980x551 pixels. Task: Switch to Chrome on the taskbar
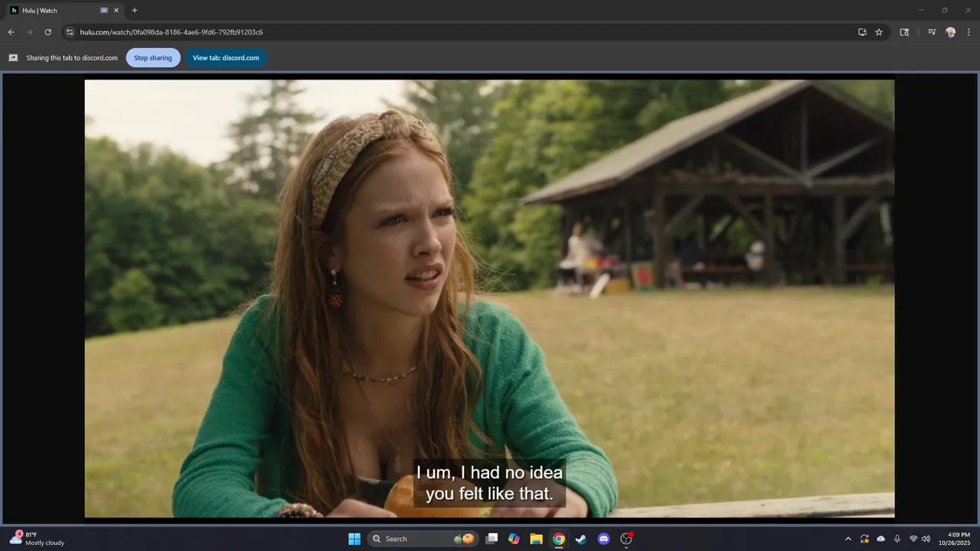pyautogui.click(x=559, y=539)
